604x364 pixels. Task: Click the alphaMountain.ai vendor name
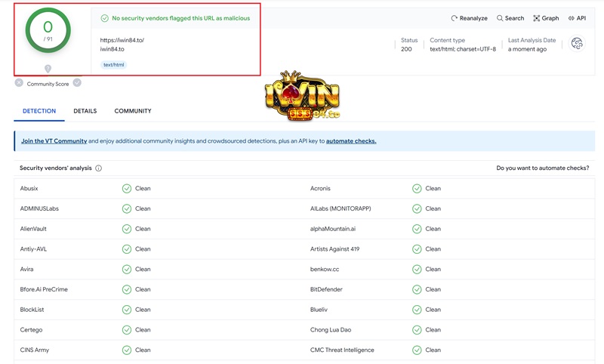point(333,229)
